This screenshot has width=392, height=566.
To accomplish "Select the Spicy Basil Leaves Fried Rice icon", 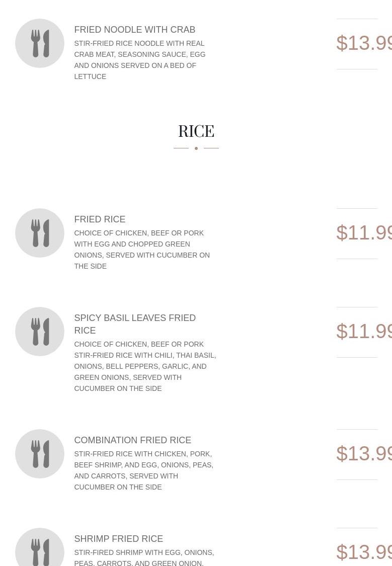I will pos(40,332).
